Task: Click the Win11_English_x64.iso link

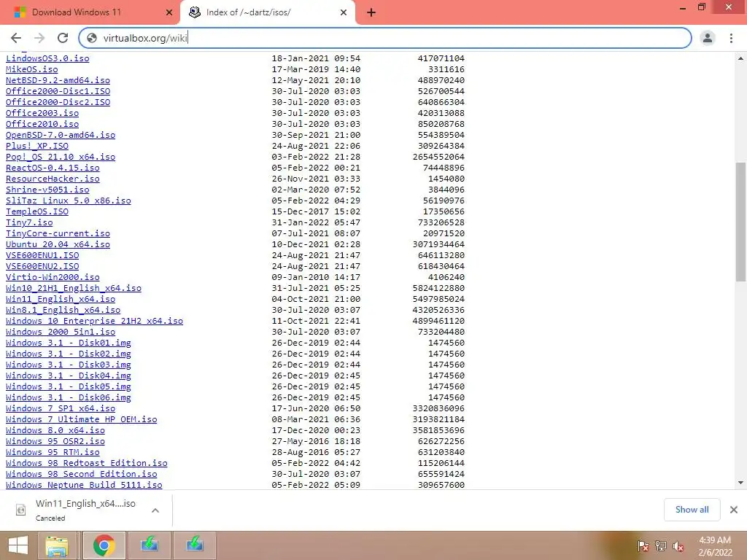Action: click(x=61, y=300)
